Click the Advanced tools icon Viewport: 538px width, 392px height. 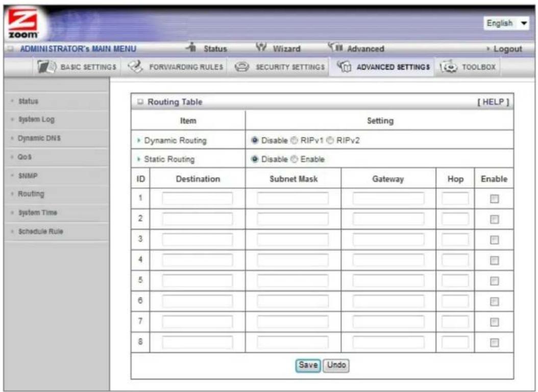point(335,47)
